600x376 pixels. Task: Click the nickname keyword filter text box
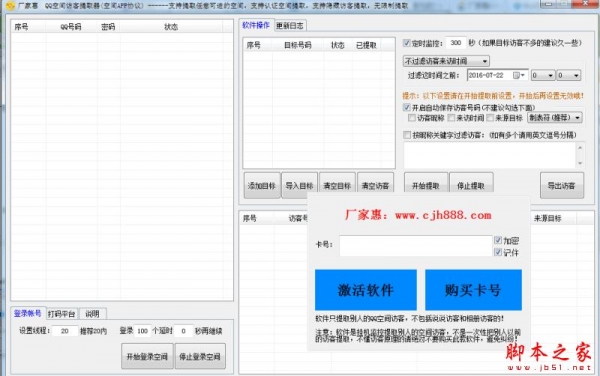tap(490, 155)
